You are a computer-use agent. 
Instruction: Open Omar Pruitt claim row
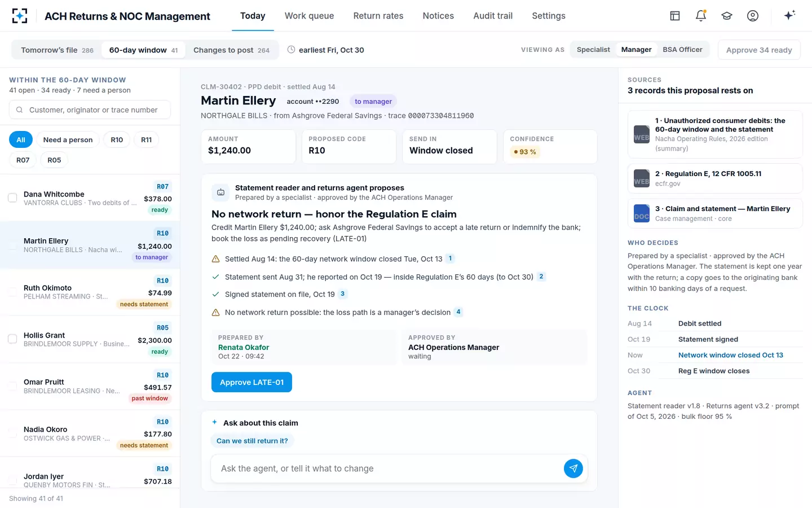(90, 387)
